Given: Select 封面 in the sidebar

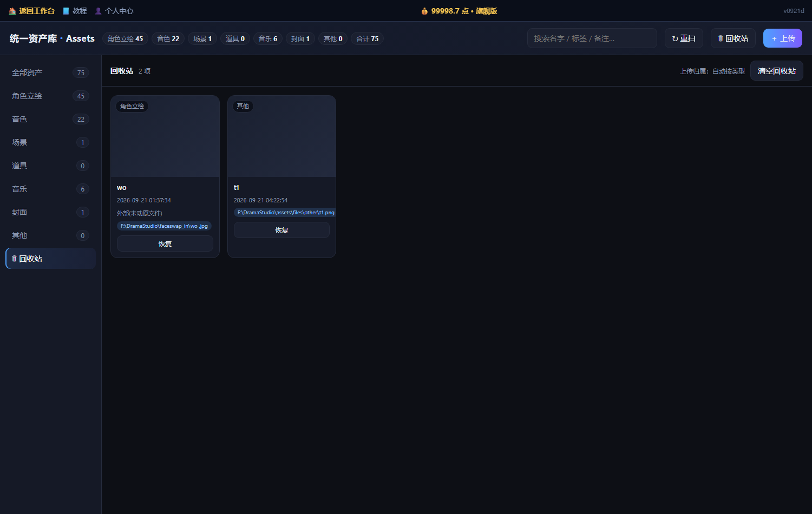Looking at the screenshot, I should pyautogui.click(x=51, y=212).
